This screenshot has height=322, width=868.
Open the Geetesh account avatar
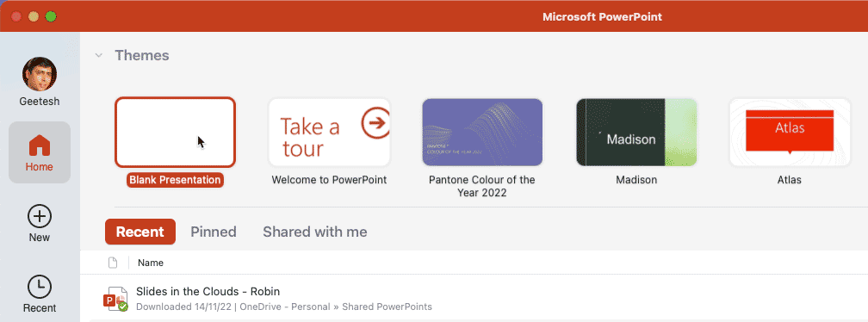coord(40,73)
